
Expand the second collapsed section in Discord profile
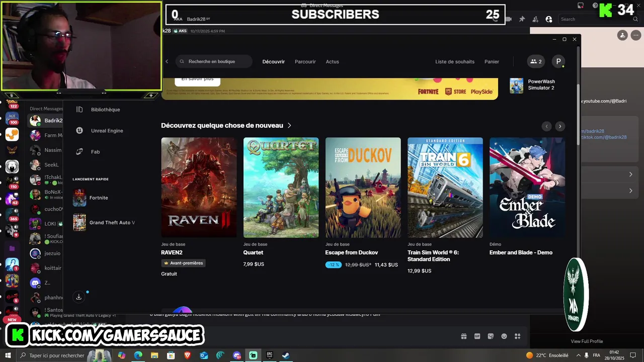pos(630,191)
